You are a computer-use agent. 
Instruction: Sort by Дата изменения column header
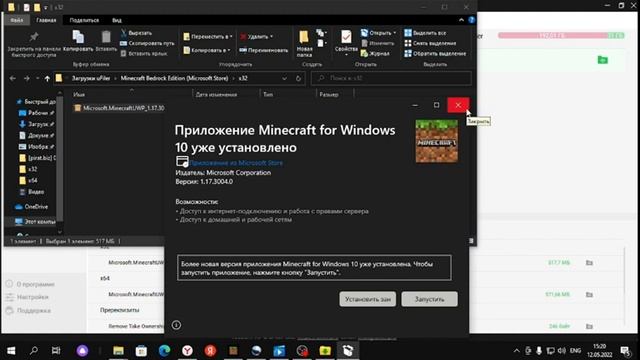(x=216, y=94)
